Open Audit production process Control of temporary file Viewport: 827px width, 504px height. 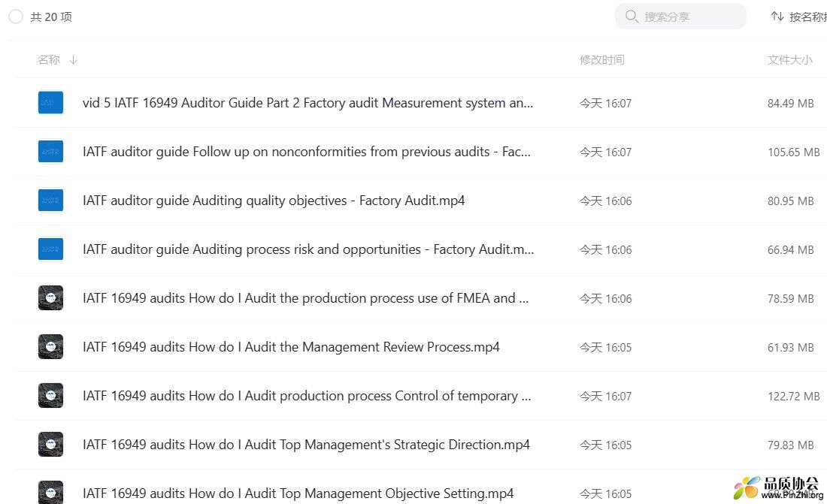pos(307,396)
